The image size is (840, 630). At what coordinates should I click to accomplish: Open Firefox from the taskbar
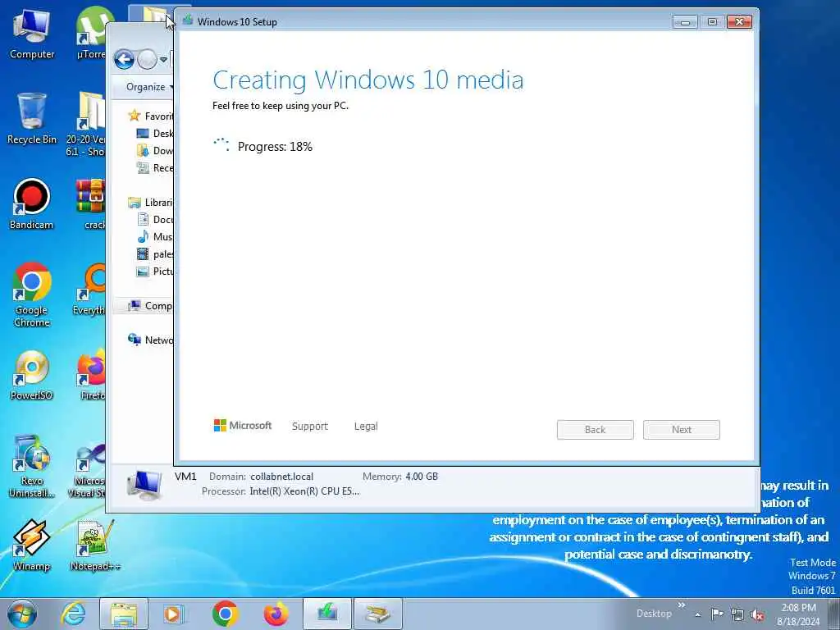tap(276, 614)
